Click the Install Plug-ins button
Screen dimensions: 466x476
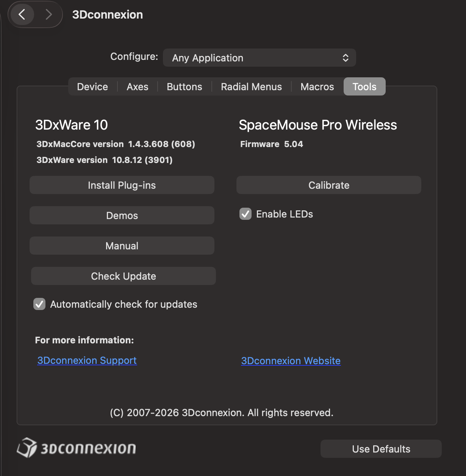122,185
